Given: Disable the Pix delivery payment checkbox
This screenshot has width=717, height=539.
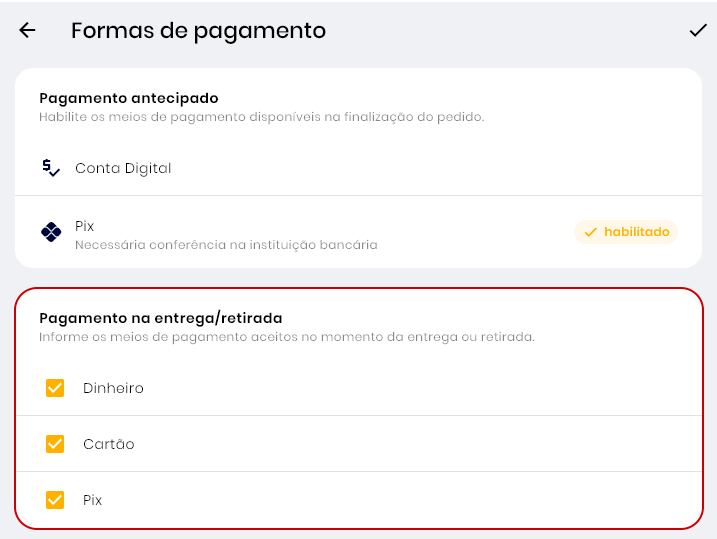Looking at the screenshot, I should click(55, 500).
